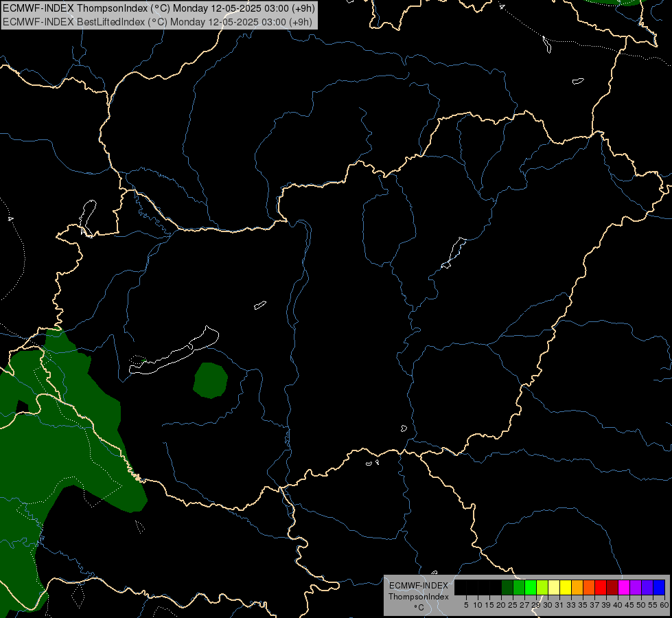Click the legend tick value '29'
This screenshot has width=672, height=618.
537,605
